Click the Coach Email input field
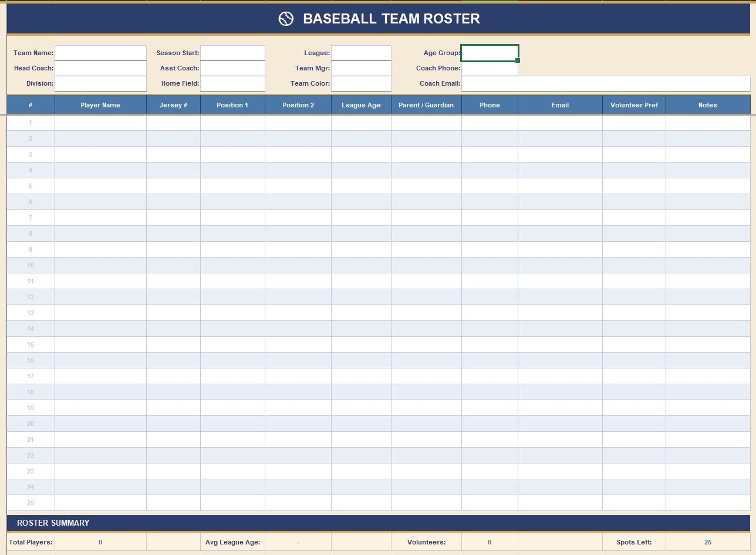The width and height of the screenshot is (756, 555). (x=606, y=83)
